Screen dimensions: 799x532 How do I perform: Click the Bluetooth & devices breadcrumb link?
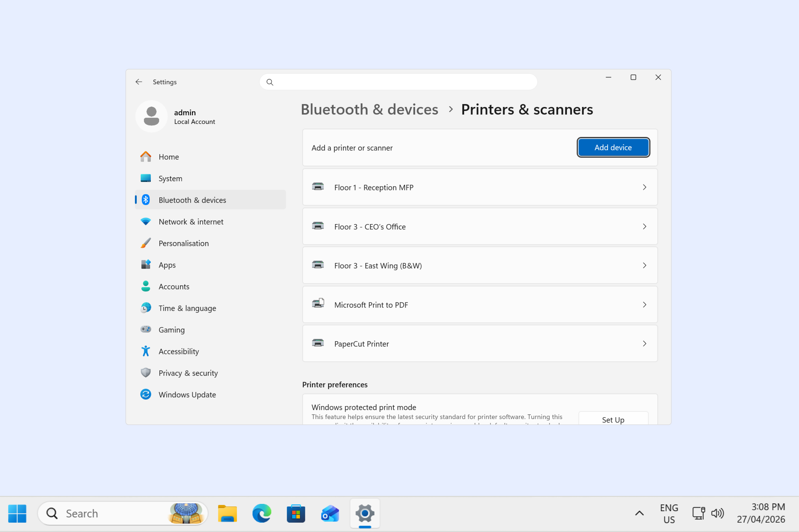coord(369,109)
